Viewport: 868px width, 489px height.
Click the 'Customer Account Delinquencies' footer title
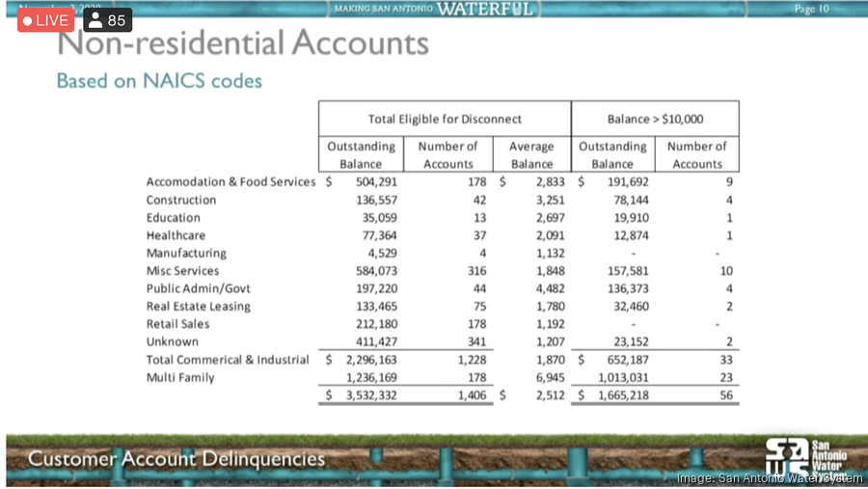tap(176, 459)
